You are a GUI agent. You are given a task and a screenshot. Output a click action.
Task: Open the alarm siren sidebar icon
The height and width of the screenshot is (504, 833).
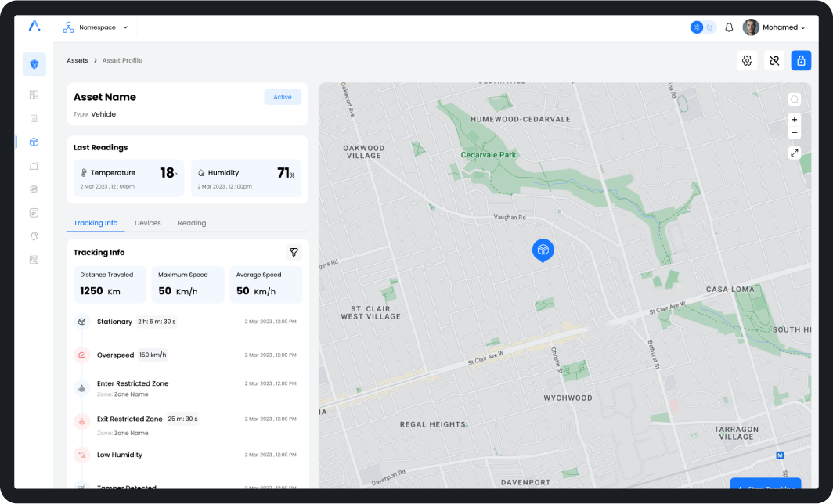pos(34,166)
